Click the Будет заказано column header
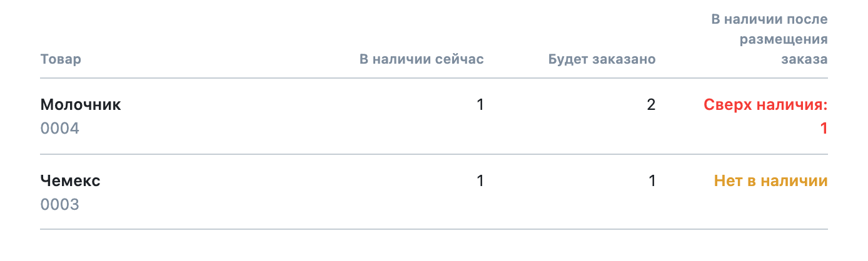 click(x=602, y=59)
